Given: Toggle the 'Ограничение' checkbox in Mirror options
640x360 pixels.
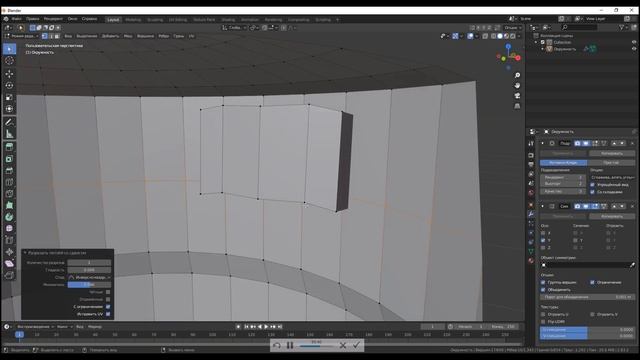Looking at the screenshot, I should pyautogui.click(x=592, y=282).
